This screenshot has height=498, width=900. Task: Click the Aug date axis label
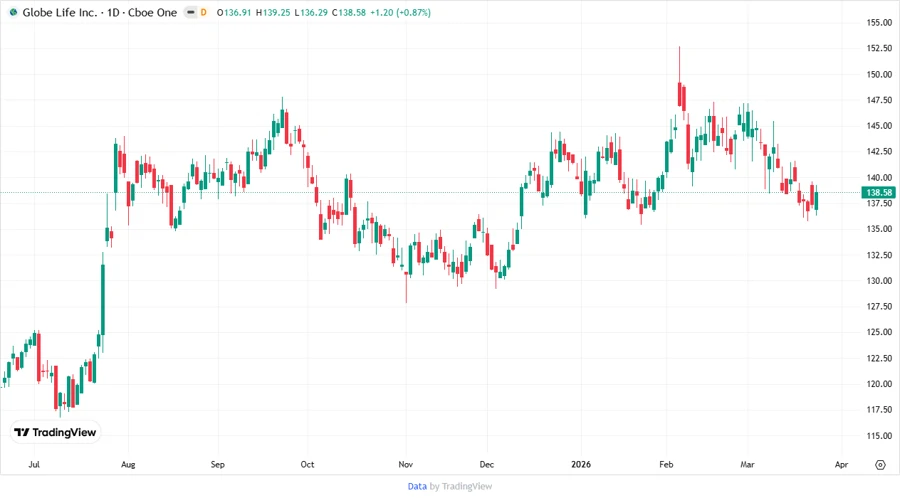pyautogui.click(x=128, y=464)
